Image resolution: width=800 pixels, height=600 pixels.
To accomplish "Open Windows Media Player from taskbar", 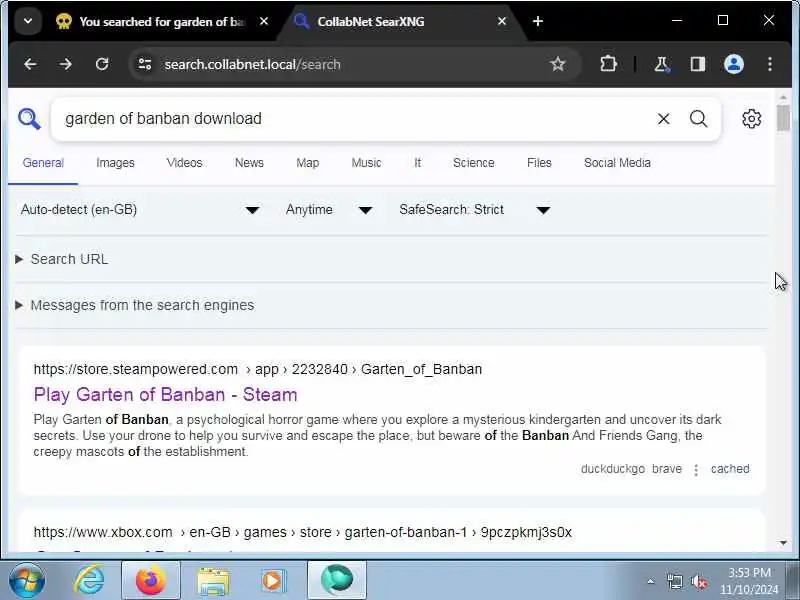I will (273, 580).
